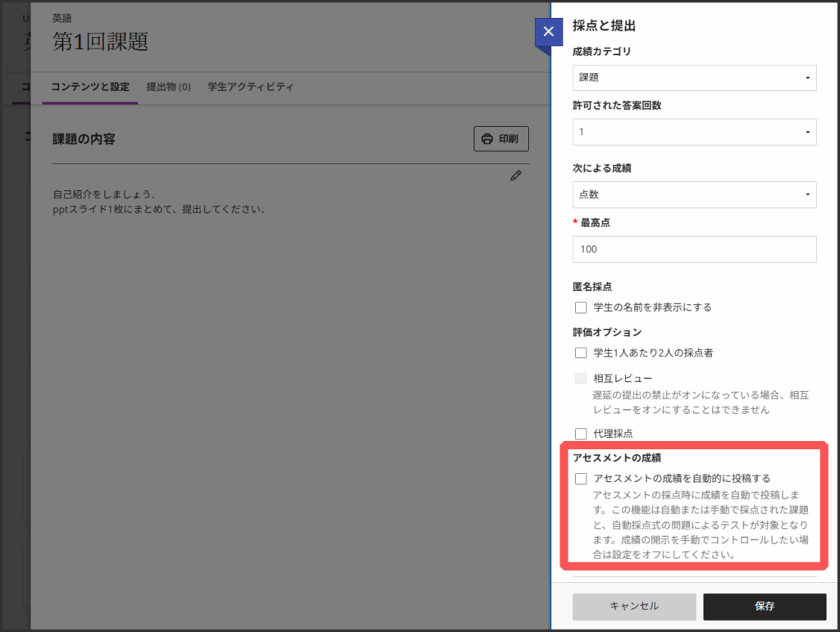Open the 次による成績 dropdown
Viewport: 840px width, 632px height.
(694, 194)
